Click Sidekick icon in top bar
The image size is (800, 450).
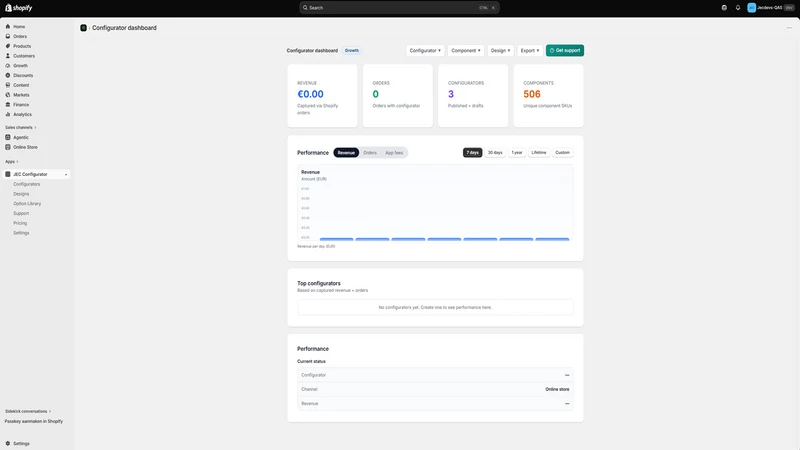tap(724, 8)
